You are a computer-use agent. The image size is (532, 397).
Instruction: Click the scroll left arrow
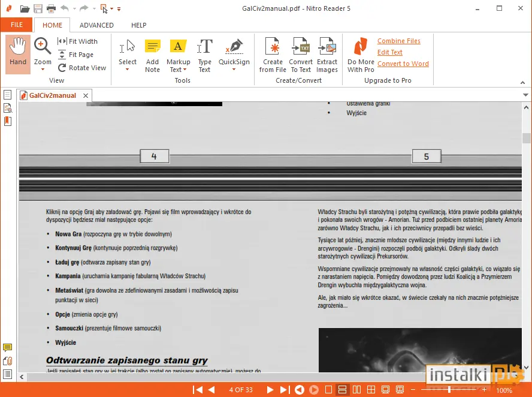tap(22, 377)
